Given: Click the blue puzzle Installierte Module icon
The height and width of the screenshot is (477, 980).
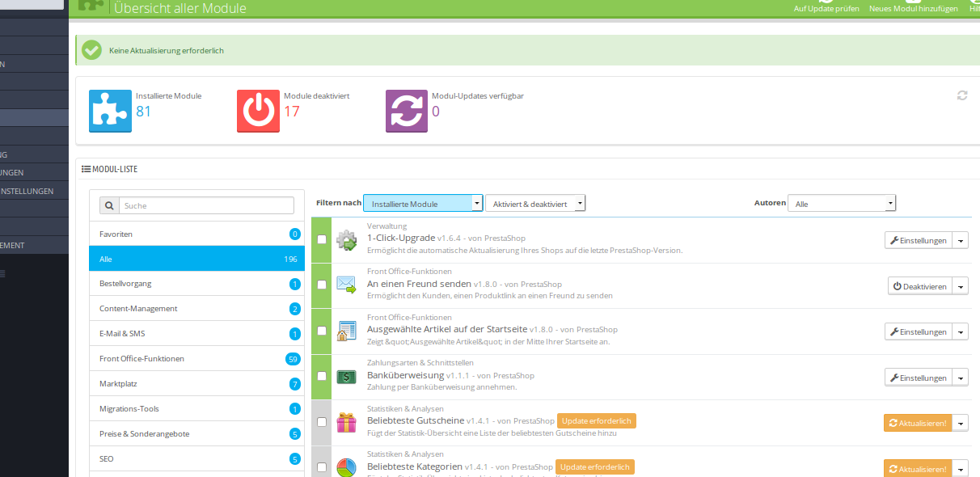Looking at the screenshot, I should click(x=110, y=111).
